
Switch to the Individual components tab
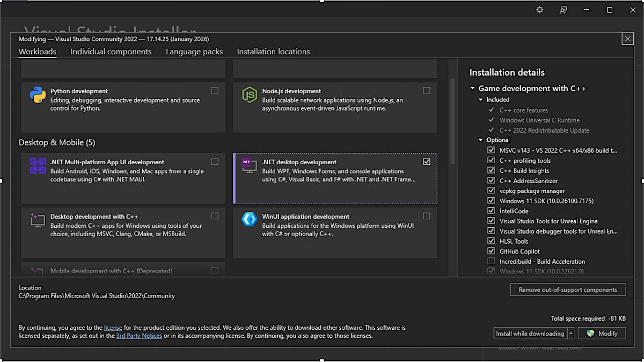pyautogui.click(x=111, y=52)
